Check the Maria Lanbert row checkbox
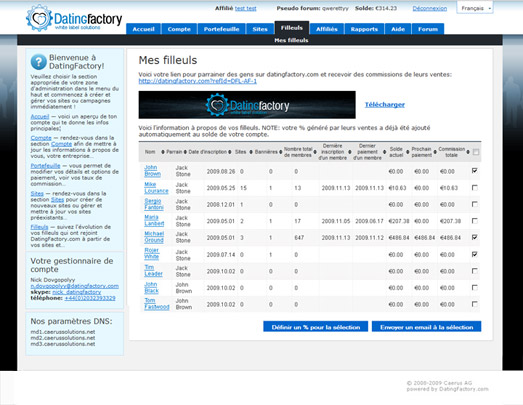523x405 pixels. pyautogui.click(x=475, y=221)
